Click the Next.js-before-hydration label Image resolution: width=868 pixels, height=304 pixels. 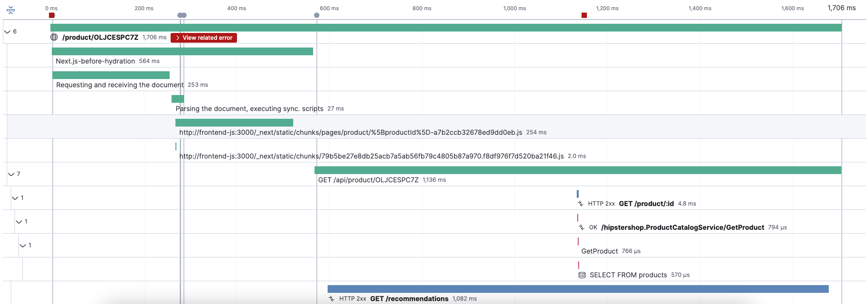[x=95, y=61]
